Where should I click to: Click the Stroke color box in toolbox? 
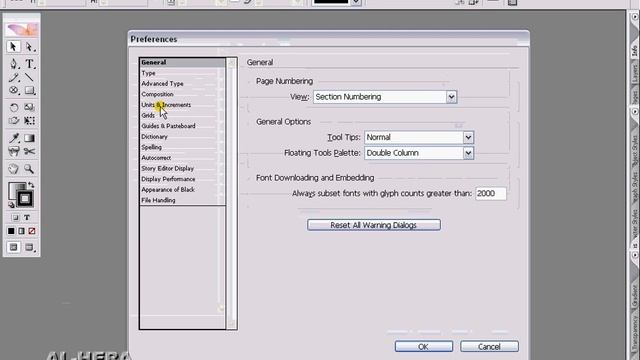point(24,198)
